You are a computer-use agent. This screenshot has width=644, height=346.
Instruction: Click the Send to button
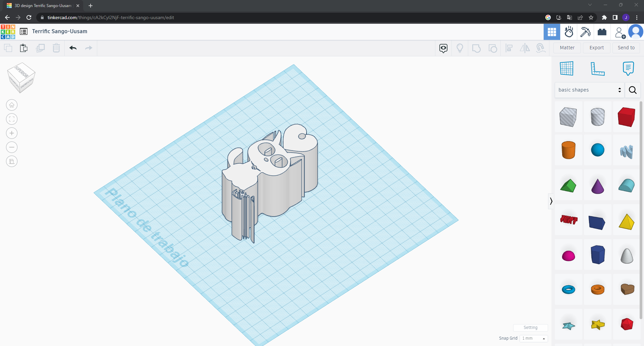coord(626,48)
